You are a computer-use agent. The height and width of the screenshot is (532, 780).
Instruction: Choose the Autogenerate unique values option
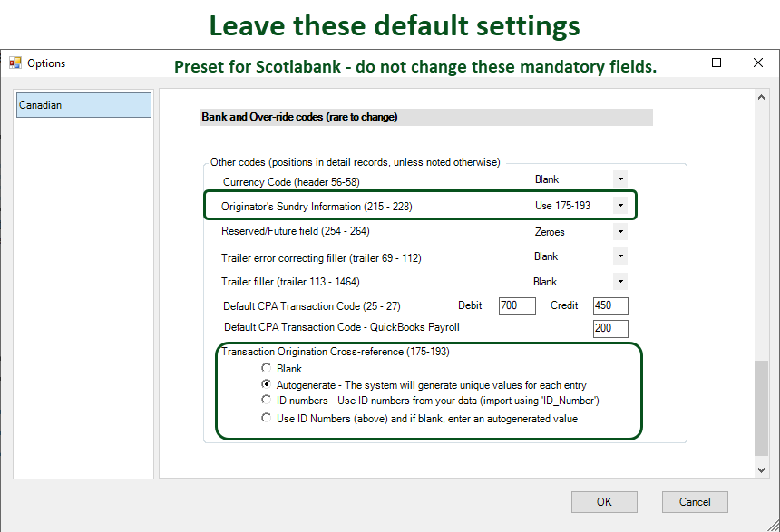pyautogui.click(x=266, y=384)
